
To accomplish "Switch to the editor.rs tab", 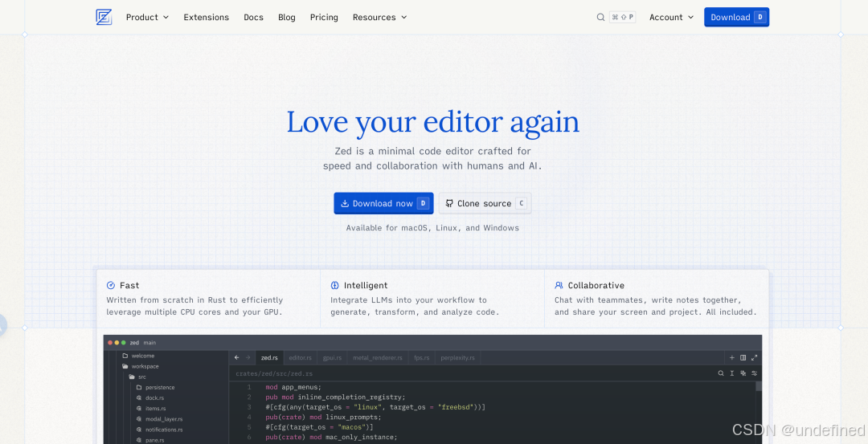I will 301,358.
